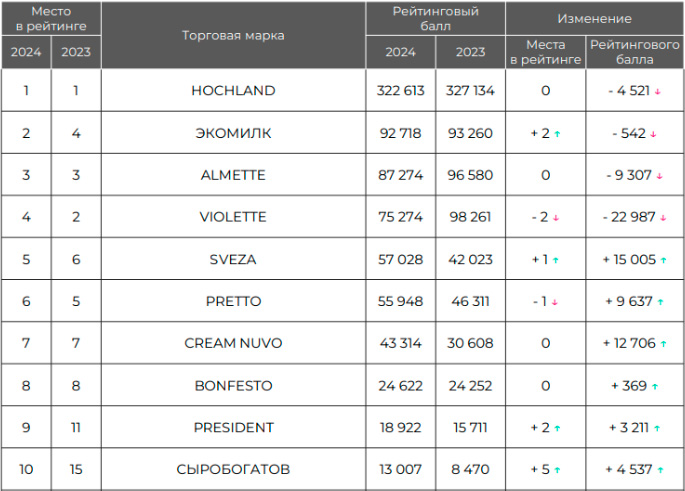Click the red down arrow next to -1 for PRETTO
This screenshot has width=685, height=491.
coord(554,302)
